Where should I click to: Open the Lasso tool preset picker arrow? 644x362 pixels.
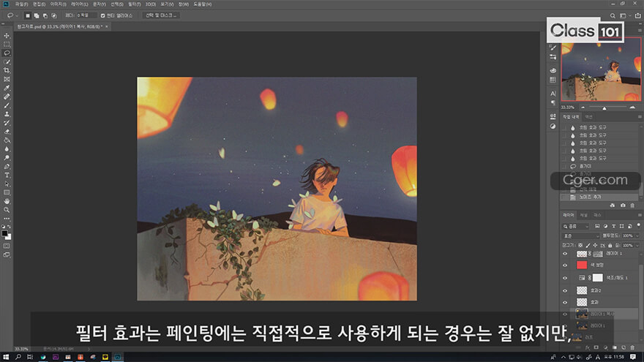pos(16,15)
